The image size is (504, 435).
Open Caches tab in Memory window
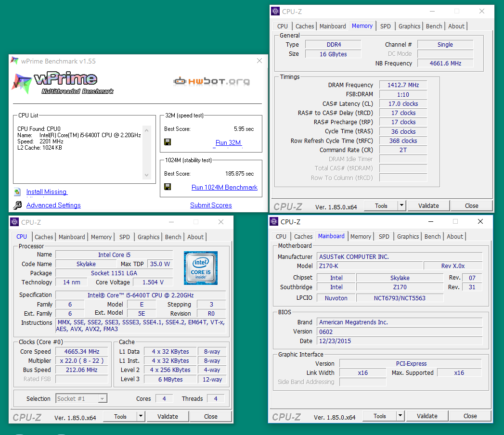pos(305,26)
